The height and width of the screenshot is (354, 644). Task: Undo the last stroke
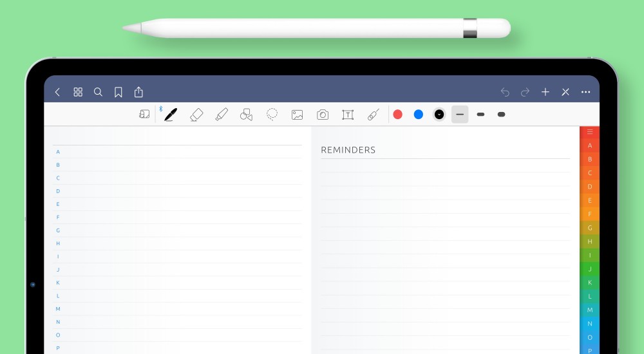point(505,93)
